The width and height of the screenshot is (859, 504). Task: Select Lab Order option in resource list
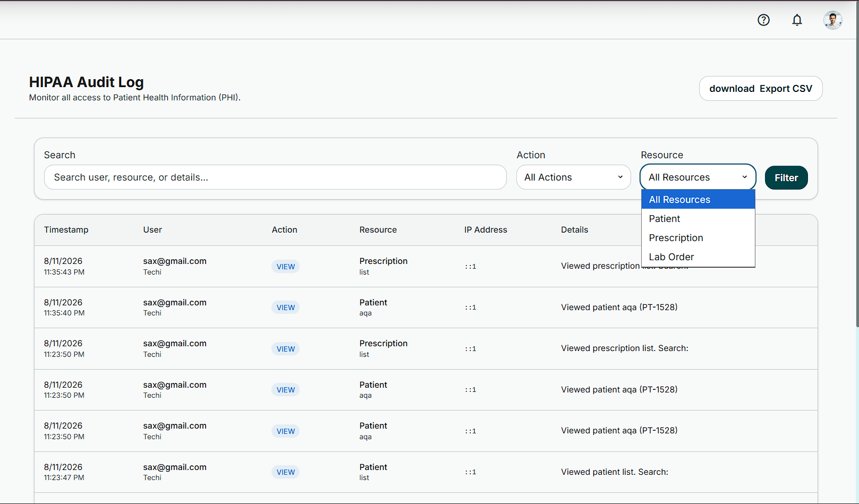point(698,257)
